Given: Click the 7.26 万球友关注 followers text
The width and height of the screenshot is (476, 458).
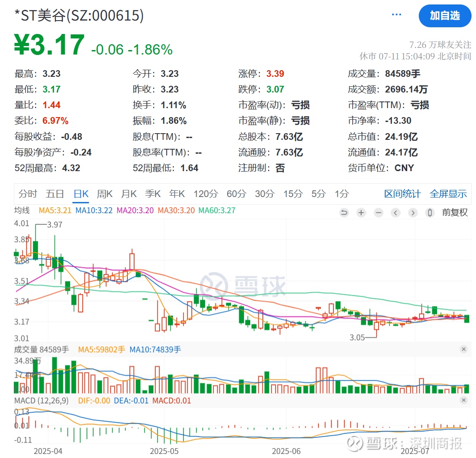Looking at the screenshot, I should coord(440,45).
